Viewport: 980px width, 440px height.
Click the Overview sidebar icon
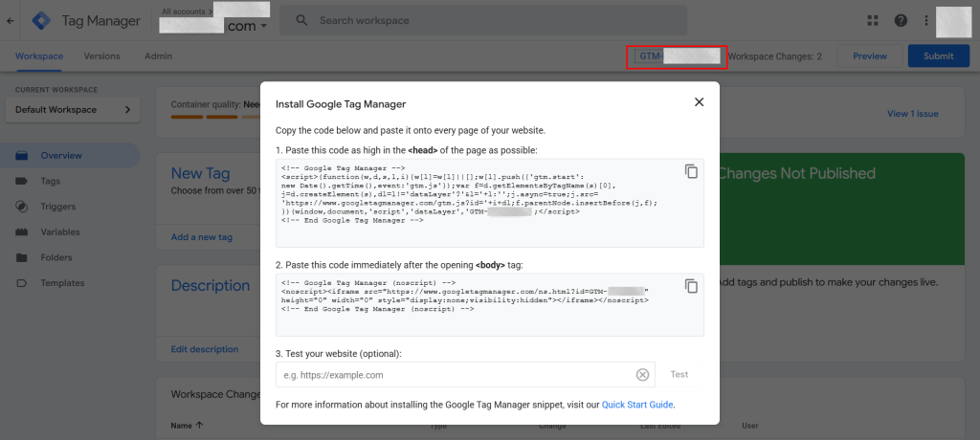(22, 156)
